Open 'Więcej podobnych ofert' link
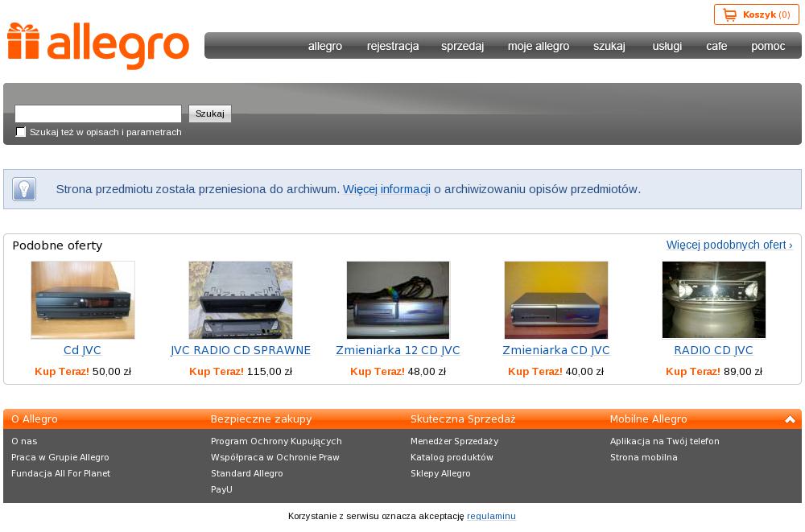Image resolution: width=805 pixels, height=532 pixels. point(729,245)
